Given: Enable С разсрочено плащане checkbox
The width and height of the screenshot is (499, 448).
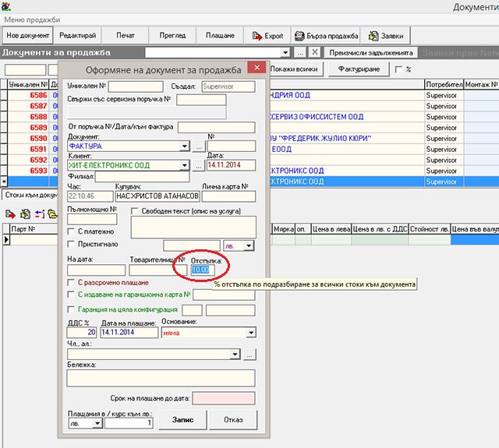Looking at the screenshot, I should click(x=71, y=282).
